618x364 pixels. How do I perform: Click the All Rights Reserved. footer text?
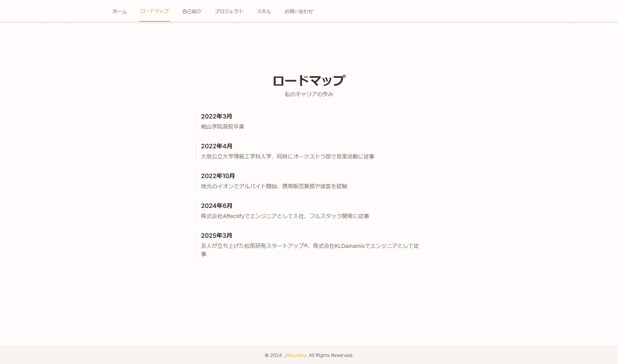click(x=331, y=355)
